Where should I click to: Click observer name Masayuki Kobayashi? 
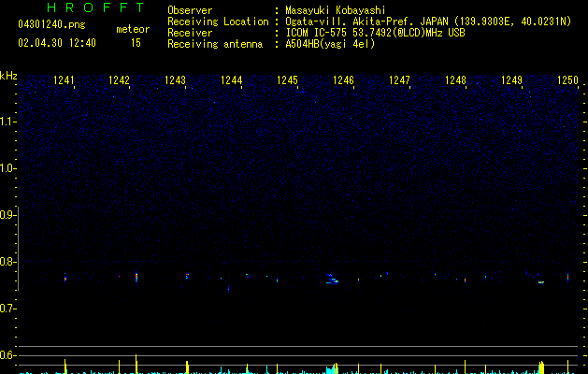click(336, 10)
